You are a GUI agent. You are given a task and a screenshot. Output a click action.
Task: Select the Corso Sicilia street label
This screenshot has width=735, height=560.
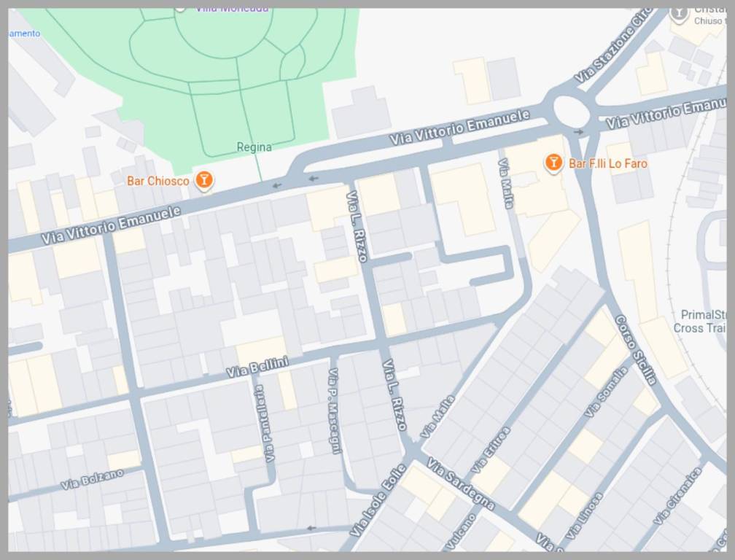636,350
